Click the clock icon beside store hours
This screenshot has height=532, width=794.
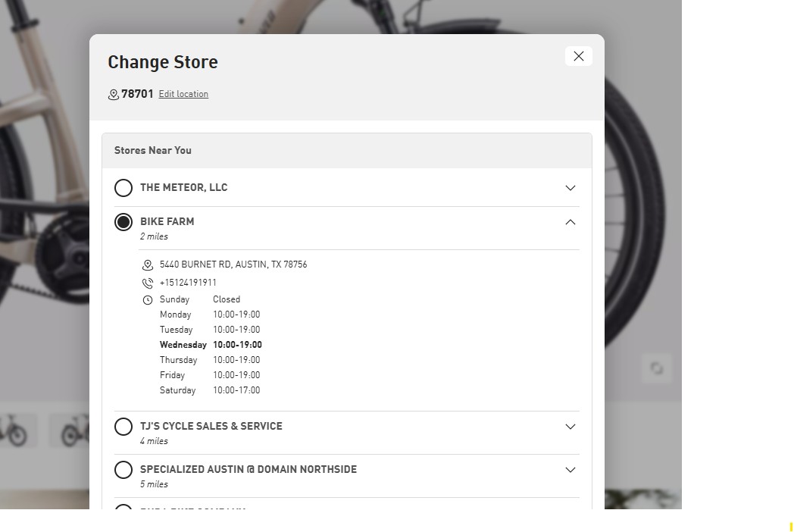click(x=147, y=300)
